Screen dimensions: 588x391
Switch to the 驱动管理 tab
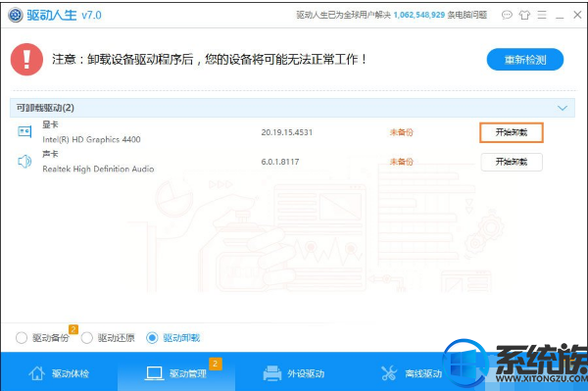coord(176,372)
